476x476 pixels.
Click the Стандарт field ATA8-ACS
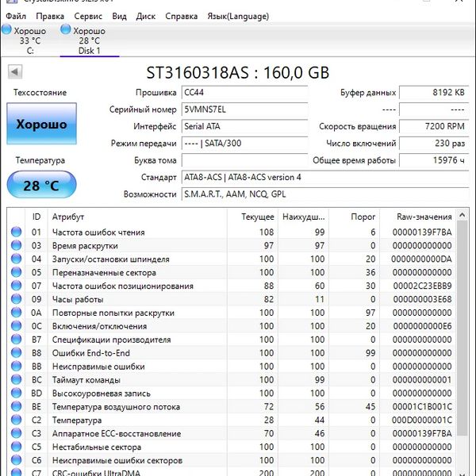[325, 177]
